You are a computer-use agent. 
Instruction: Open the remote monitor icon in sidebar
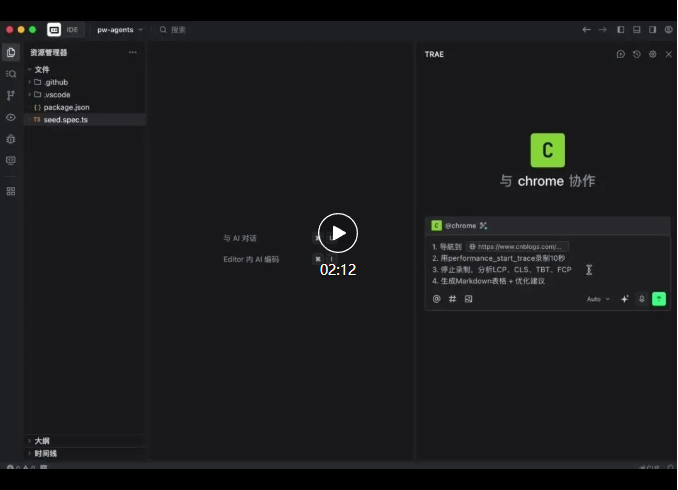[x=11, y=160]
